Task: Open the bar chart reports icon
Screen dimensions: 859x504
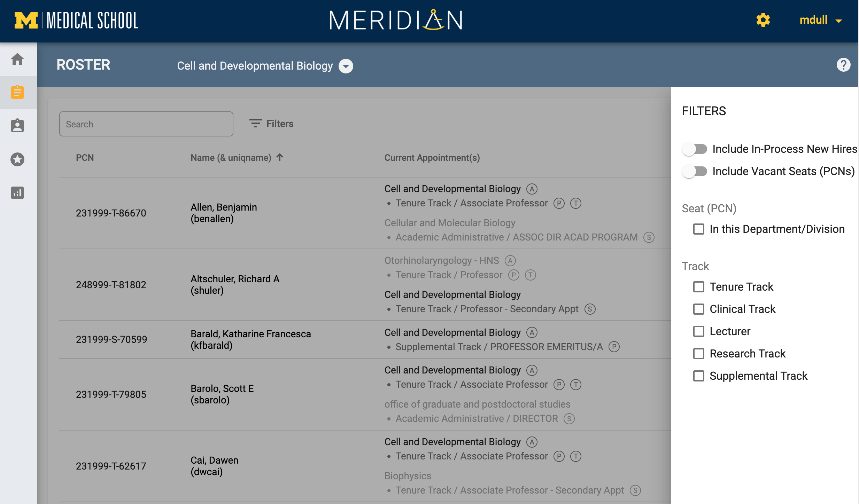Action: coord(17,192)
